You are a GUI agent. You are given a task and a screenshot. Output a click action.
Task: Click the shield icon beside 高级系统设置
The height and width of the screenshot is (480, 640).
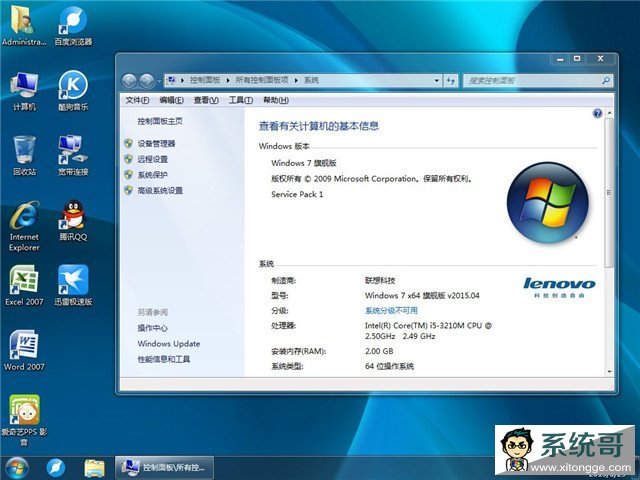[128, 190]
